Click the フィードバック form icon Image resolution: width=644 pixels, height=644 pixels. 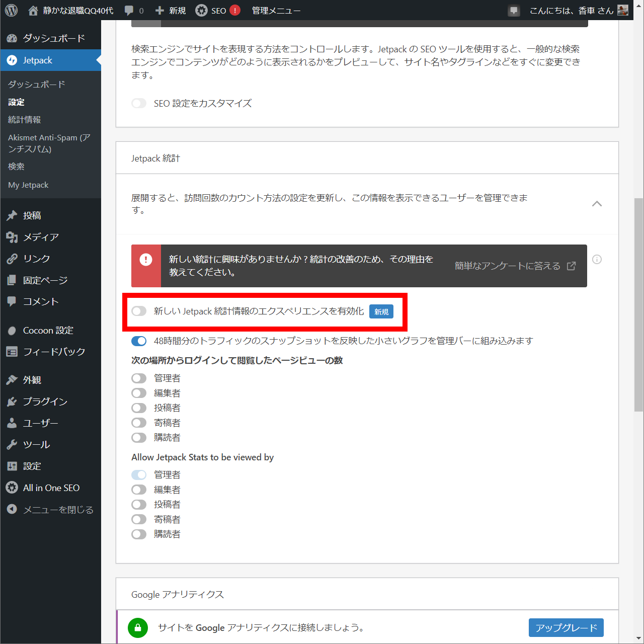[x=12, y=352]
